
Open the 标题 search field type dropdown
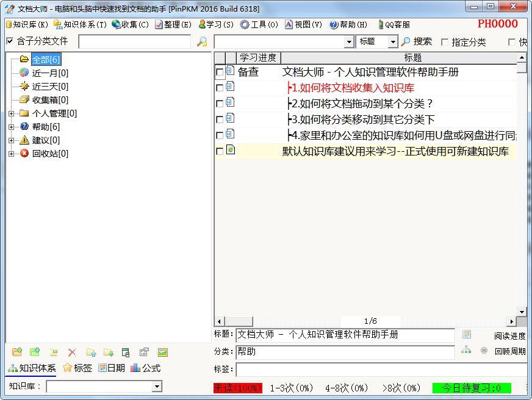pyautogui.click(x=393, y=42)
